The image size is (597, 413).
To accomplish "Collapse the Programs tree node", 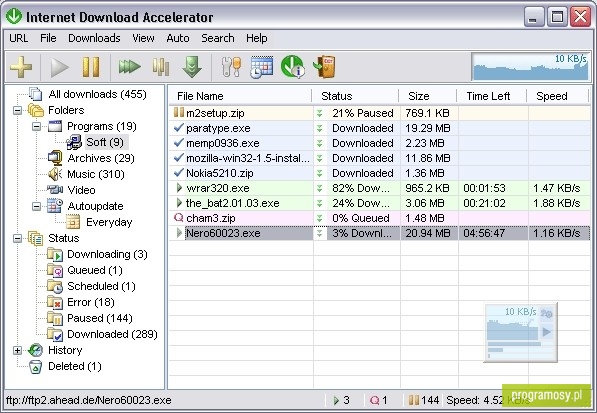I will (x=37, y=126).
